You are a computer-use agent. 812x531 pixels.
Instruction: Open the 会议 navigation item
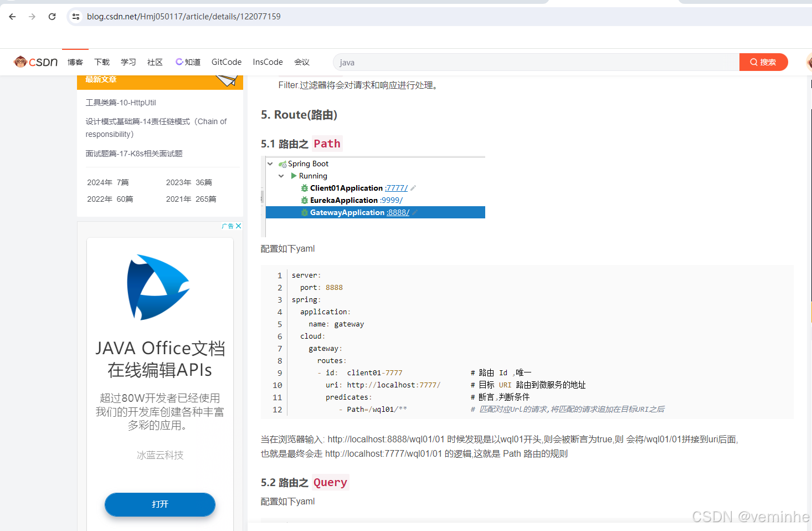coord(302,62)
